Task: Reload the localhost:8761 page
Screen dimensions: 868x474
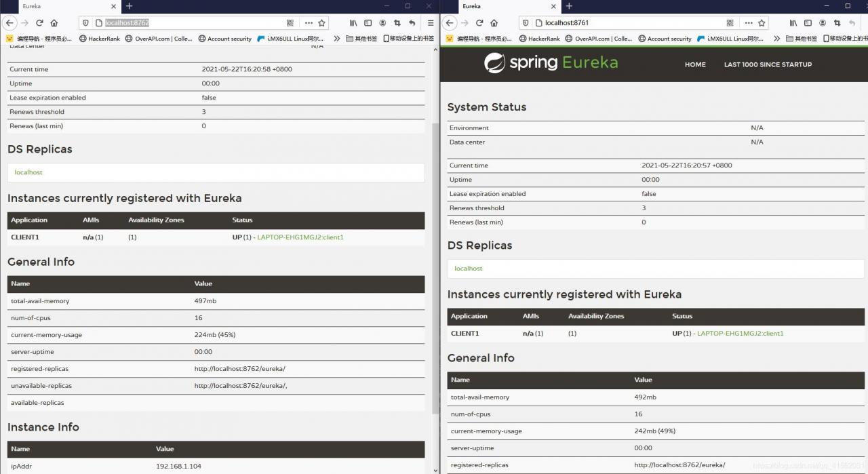Action: (x=479, y=22)
